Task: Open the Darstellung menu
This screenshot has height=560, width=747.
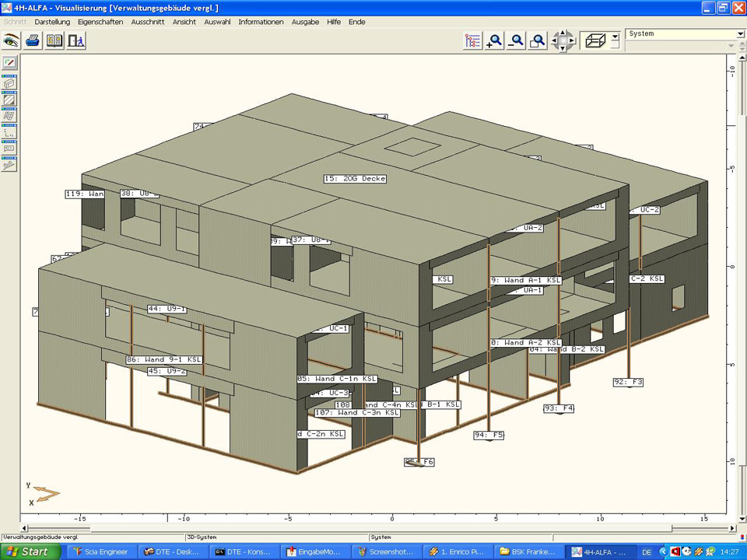Action: click(x=52, y=22)
